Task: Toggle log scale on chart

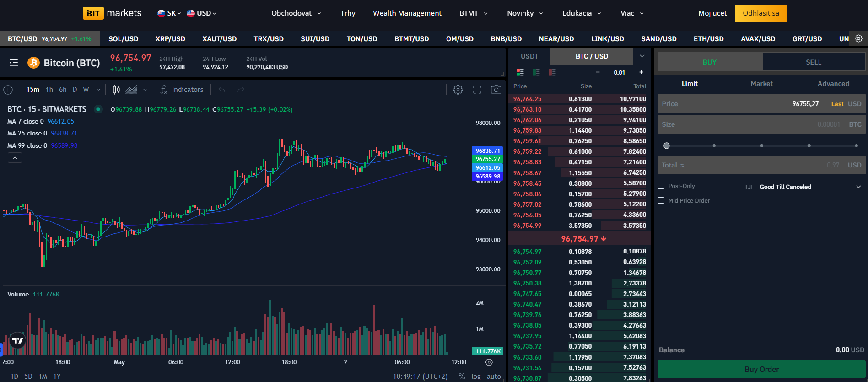Action: click(476, 377)
